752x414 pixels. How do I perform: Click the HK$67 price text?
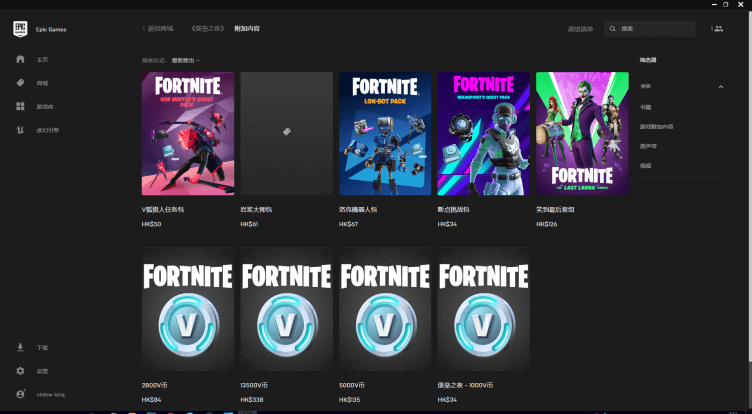coord(349,224)
